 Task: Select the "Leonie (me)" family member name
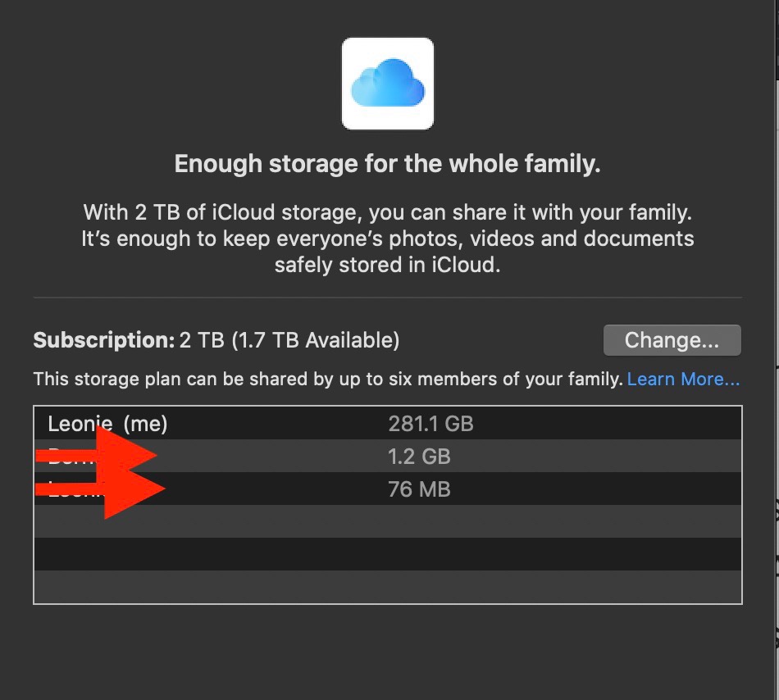tap(107, 424)
